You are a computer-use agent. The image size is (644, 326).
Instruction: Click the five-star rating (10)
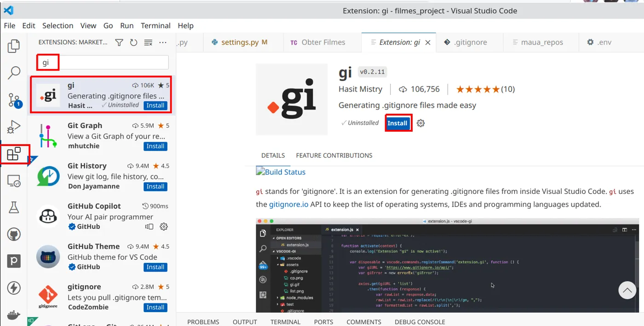[485, 89]
